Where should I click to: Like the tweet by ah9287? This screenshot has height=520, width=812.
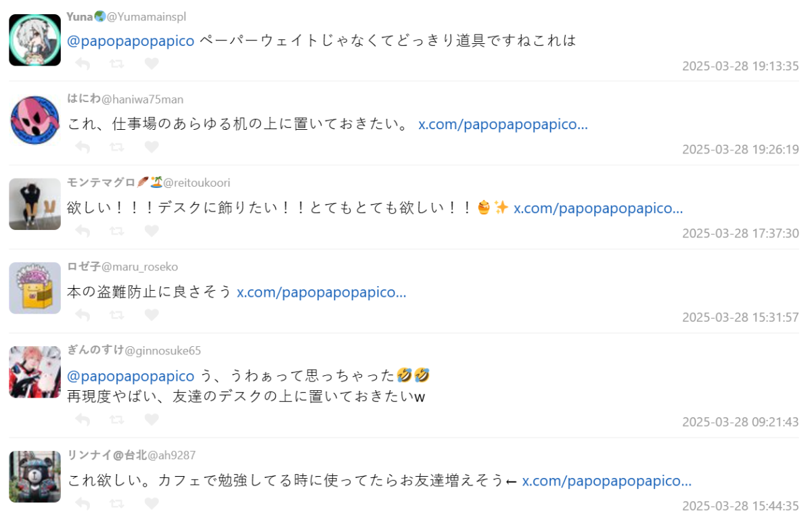tap(152, 503)
